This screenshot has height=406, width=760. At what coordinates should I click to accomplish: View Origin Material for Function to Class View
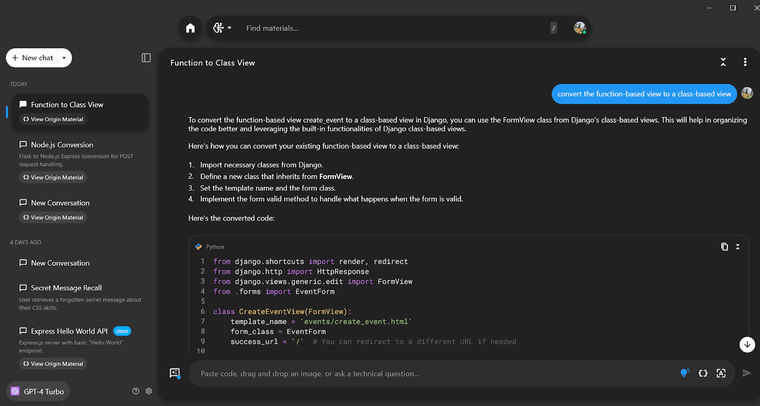[x=53, y=119]
